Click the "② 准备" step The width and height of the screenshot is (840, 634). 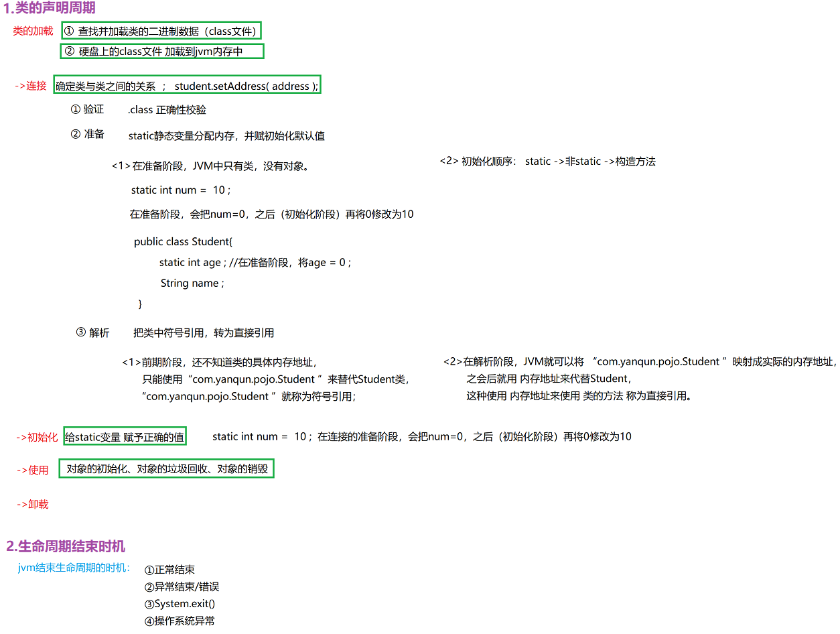coord(87,134)
